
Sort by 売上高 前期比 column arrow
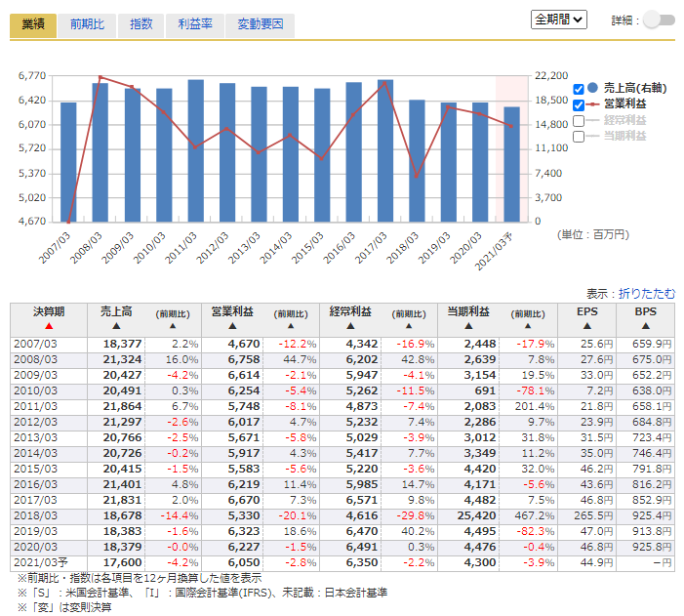pyautogui.click(x=172, y=326)
